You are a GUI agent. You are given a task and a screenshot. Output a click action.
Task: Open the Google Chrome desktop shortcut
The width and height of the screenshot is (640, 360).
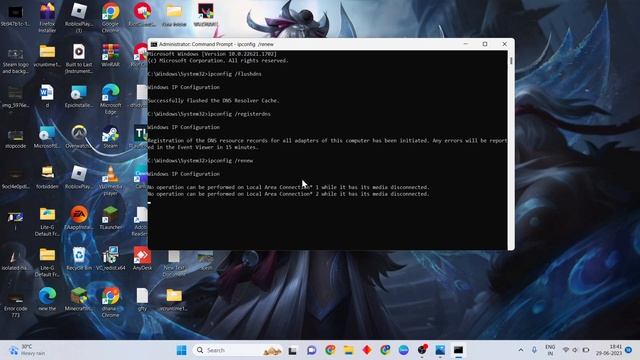click(111, 18)
